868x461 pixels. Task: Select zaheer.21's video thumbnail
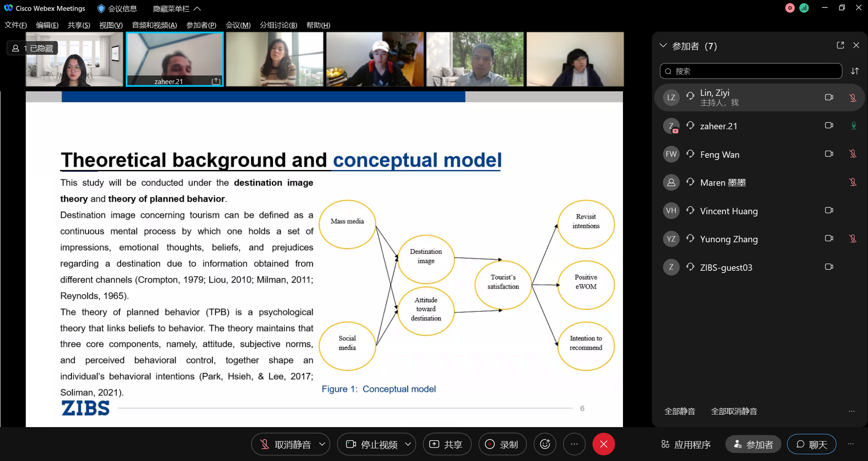click(x=175, y=59)
